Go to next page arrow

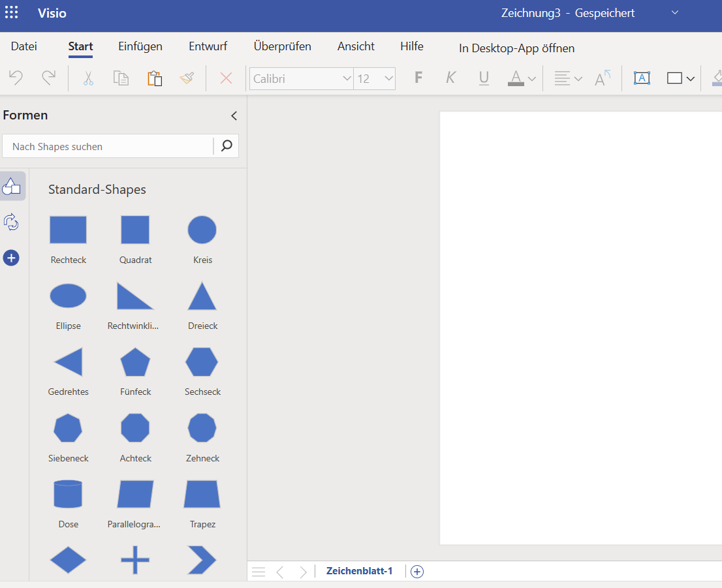click(302, 572)
